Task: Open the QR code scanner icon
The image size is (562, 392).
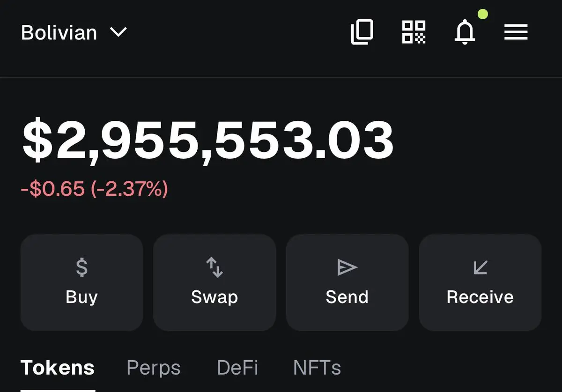Action: (x=414, y=32)
